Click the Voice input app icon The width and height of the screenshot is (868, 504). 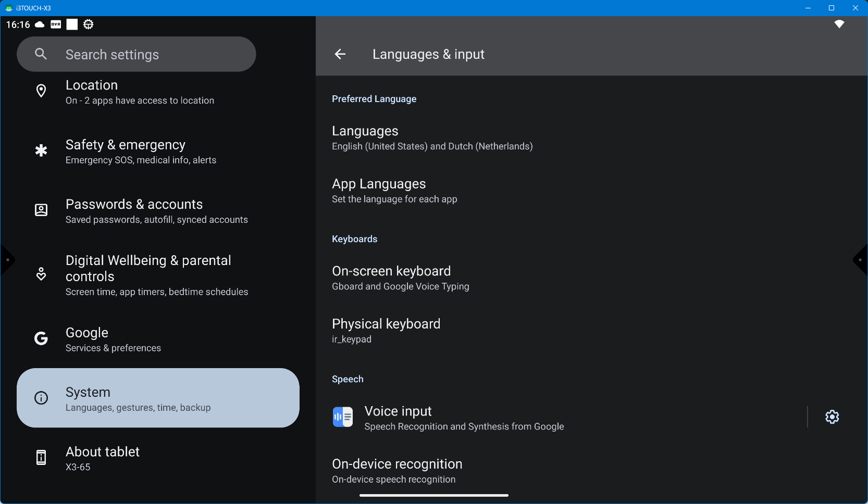click(x=343, y=417)
